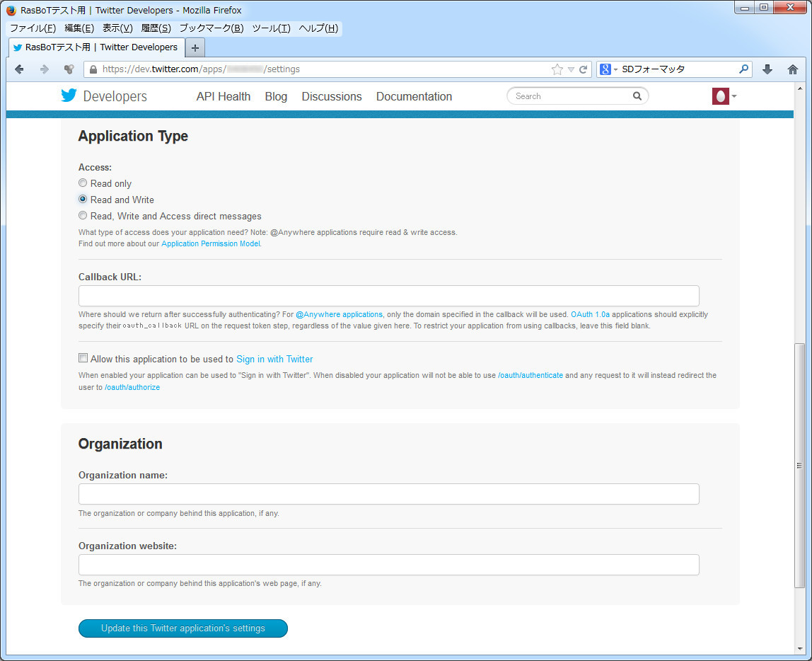Open the 履歴(S) menu
The image size is (812, 661).
pyautogui.click(x=156, y=28)
